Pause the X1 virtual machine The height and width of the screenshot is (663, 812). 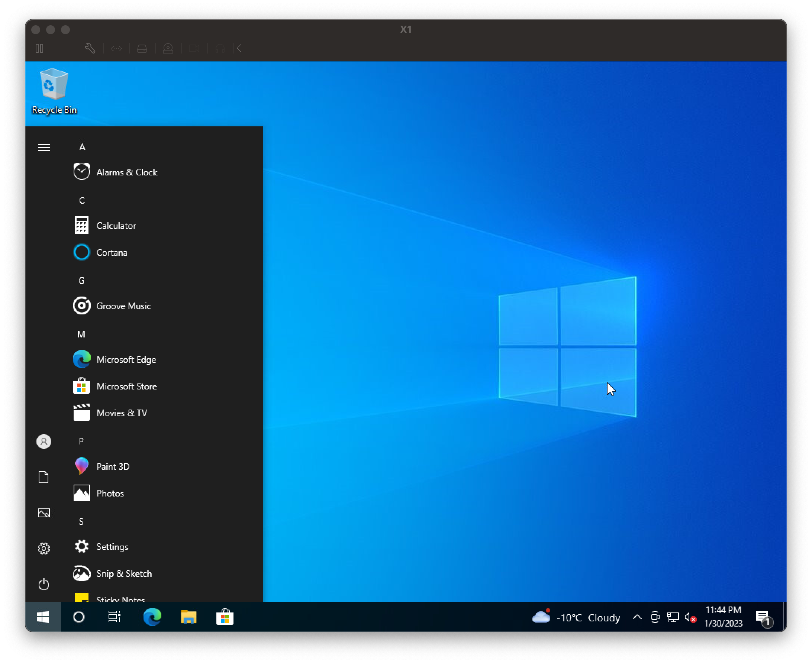39,49
